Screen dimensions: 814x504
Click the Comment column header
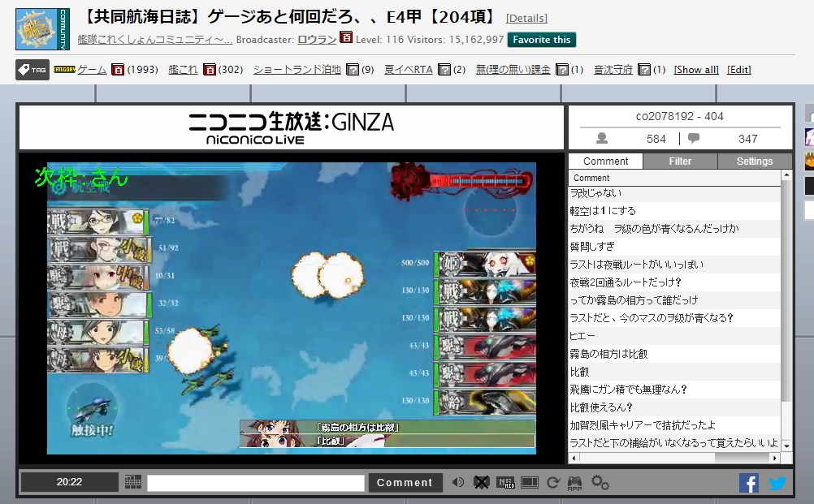[675, 178]
